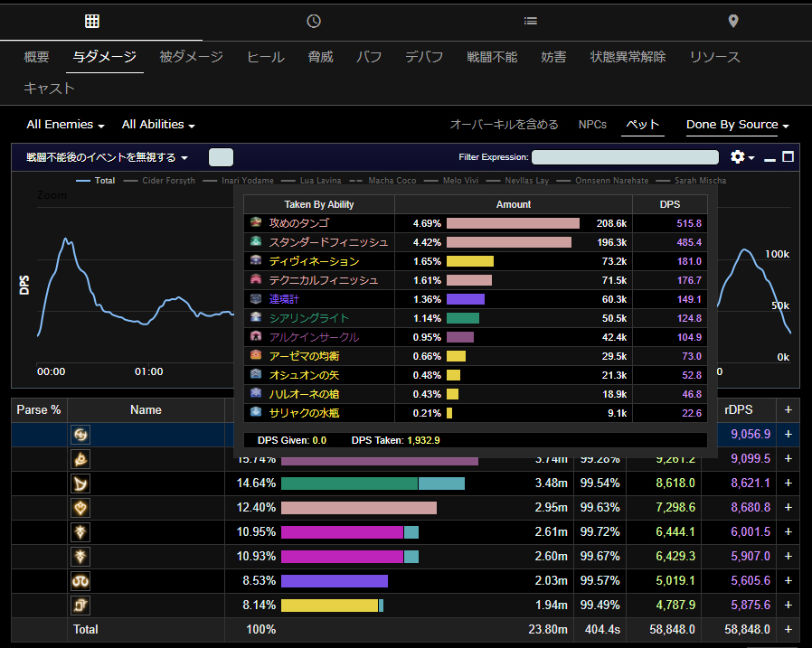Click the Samurai job icon row
This screenshot has width=812, height=648.
(80, 435)
